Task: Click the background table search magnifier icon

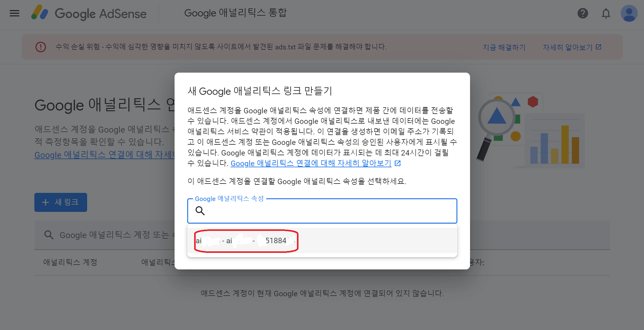Action: [x=49, y=235]
